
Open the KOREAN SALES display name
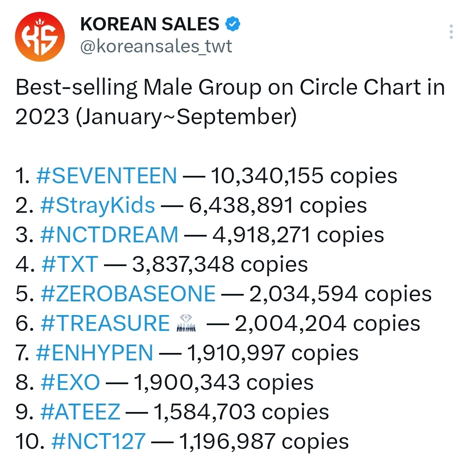(149, 24)
